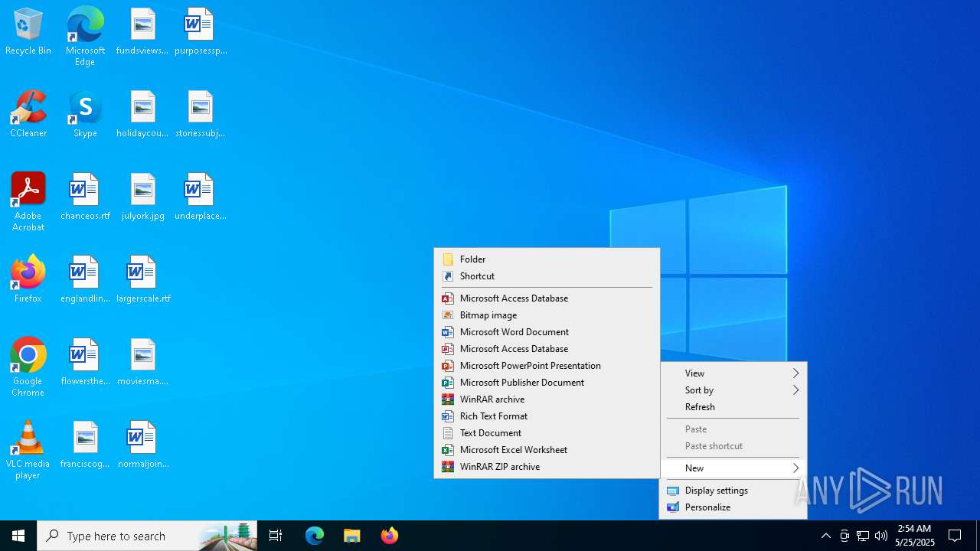Screen dimensions: 980x551
Task: Select the CCleaner desktop shortcut
Action: [28, 115]
